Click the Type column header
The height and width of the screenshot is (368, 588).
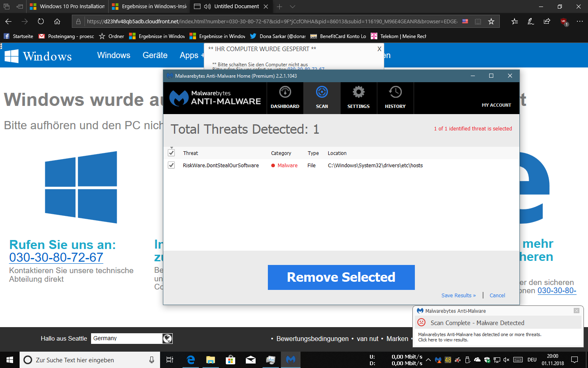pyautogui.click(x=313, y=153)
